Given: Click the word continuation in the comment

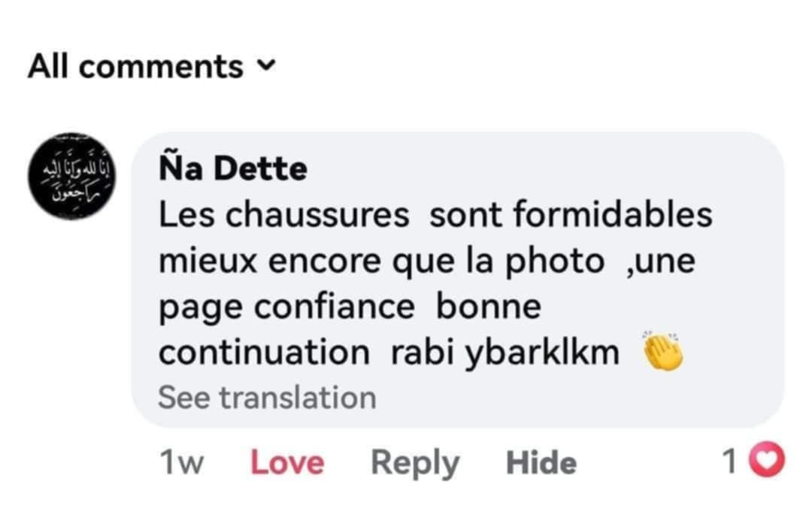Looking at the screenshot, I should click(264, 352).
